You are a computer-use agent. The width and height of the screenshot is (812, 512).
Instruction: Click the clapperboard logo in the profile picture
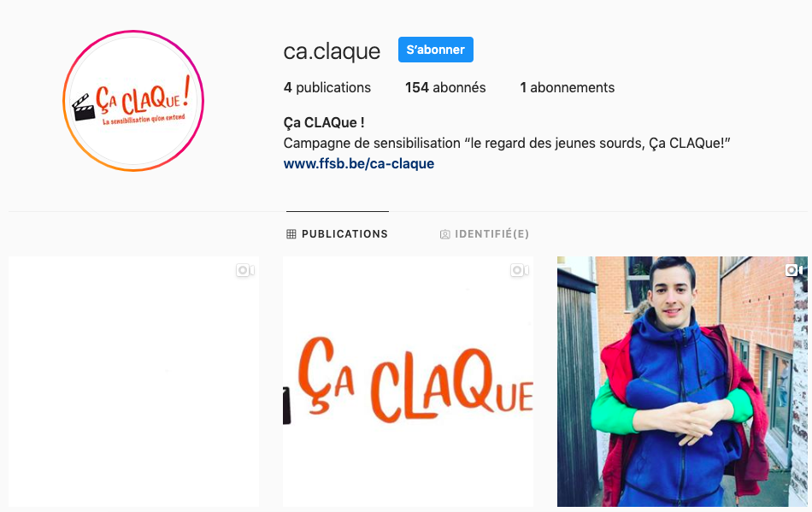pyautogui.click(x=84, y=108)
